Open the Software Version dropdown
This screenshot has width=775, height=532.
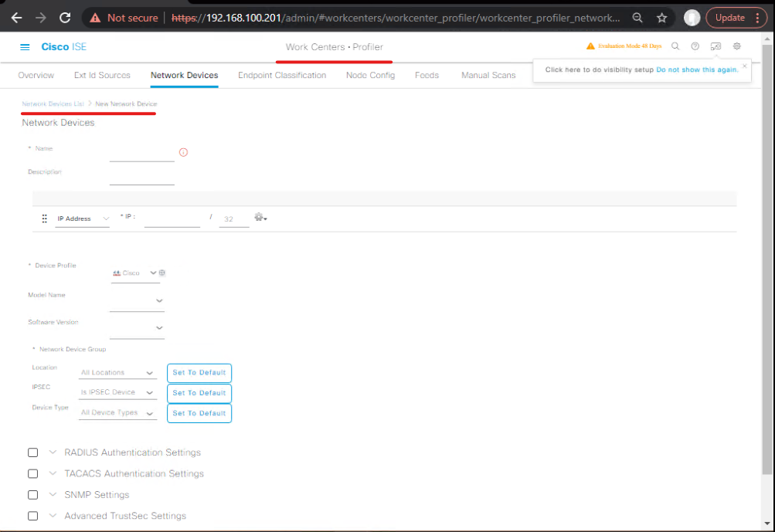tap(137, 328)
